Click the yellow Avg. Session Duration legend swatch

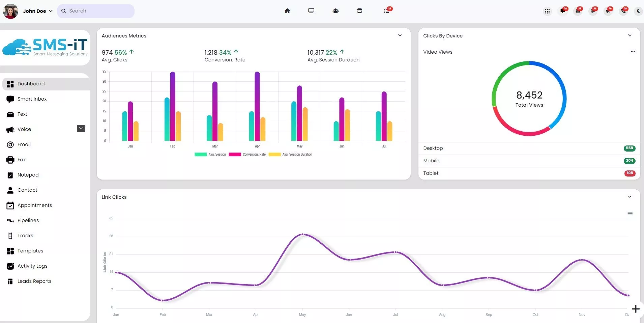274,155
